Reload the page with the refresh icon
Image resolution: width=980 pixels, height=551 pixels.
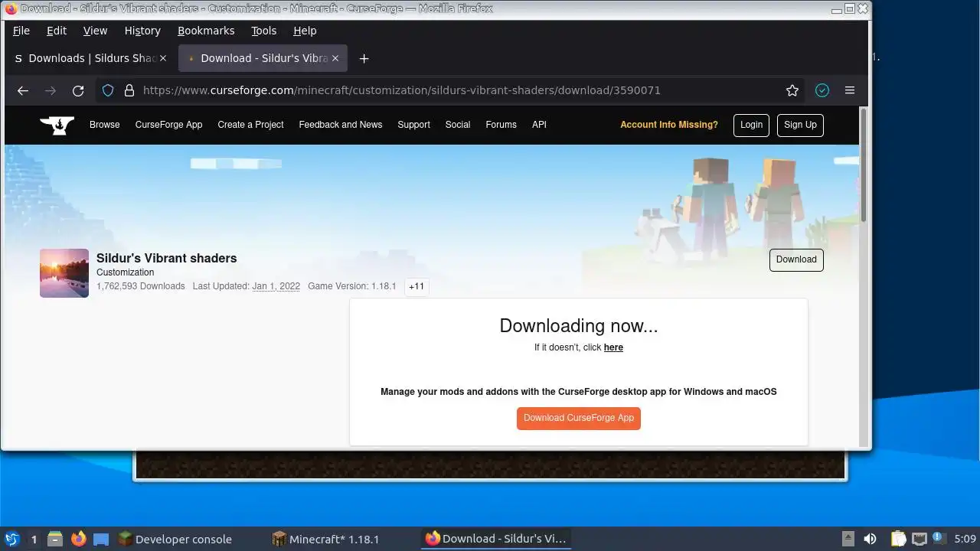(78, 90)
